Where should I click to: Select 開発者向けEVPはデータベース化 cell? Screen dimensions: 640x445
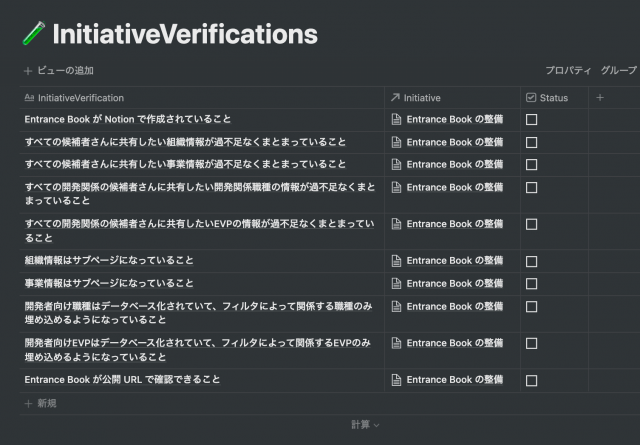202,350
